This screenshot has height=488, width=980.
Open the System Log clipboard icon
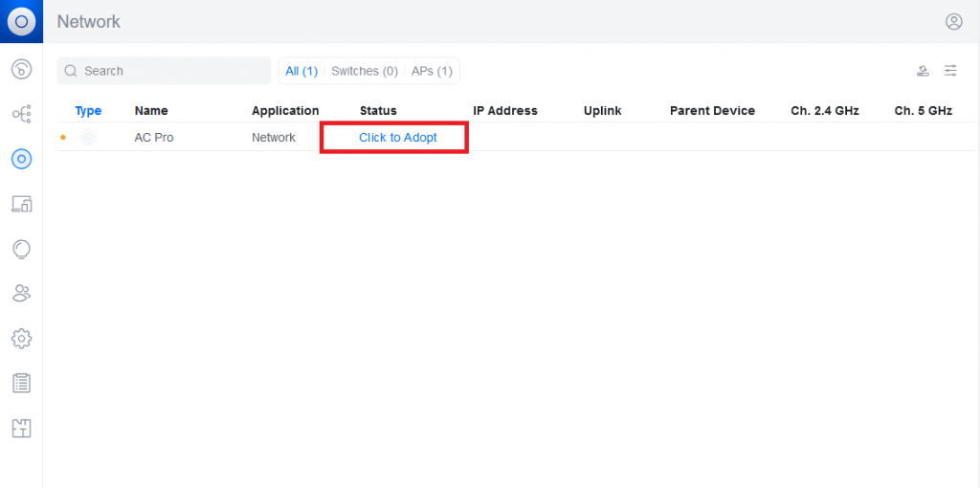pyautogui.click(x=21, y=383)
